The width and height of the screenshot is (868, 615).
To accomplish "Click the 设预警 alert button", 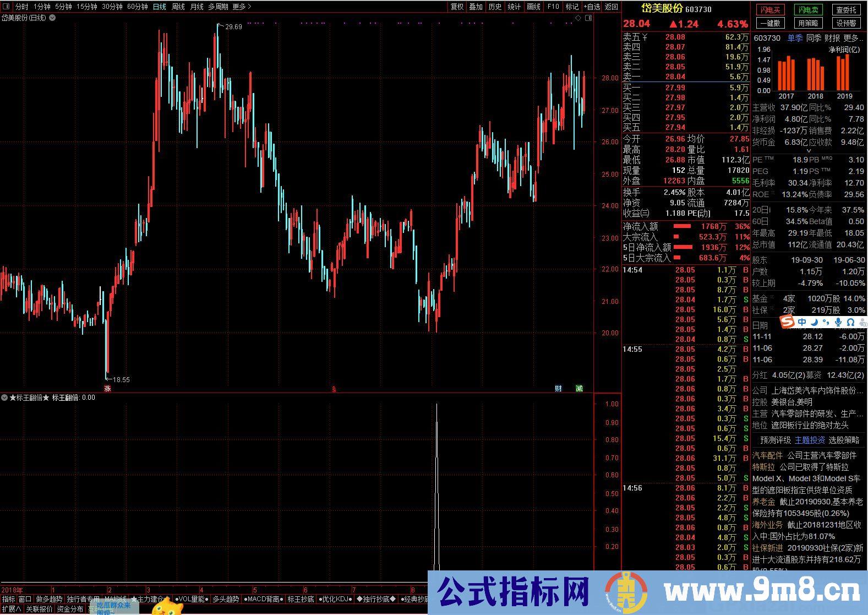I will (x=846, y=23).
